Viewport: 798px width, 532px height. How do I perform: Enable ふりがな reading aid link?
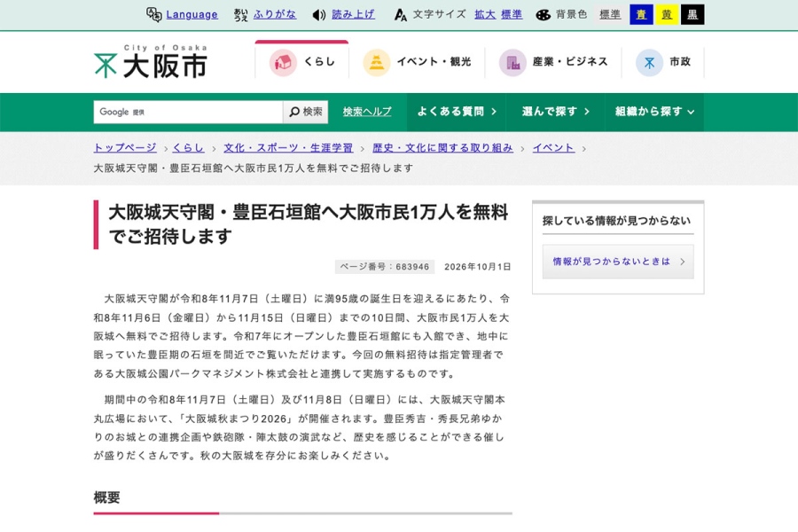pos(275,14)
